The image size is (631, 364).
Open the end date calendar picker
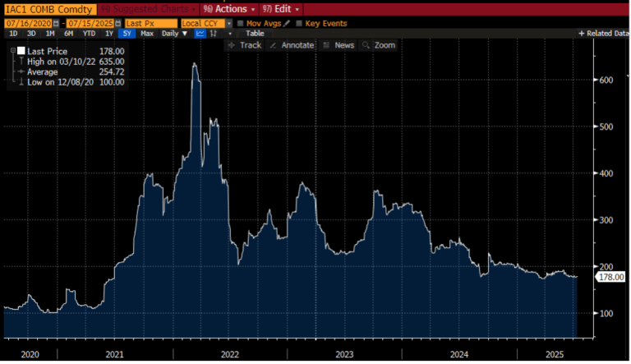[118, 24]
